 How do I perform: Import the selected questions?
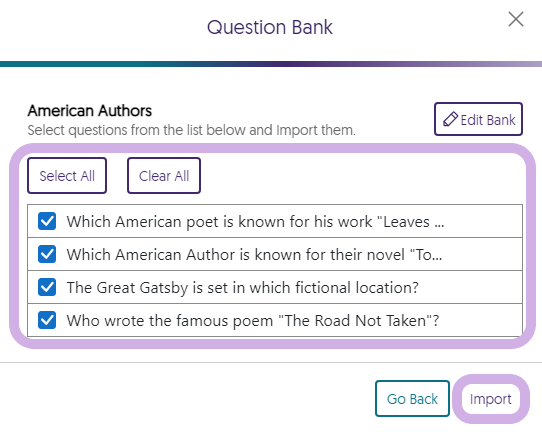(x=490, y=399)
